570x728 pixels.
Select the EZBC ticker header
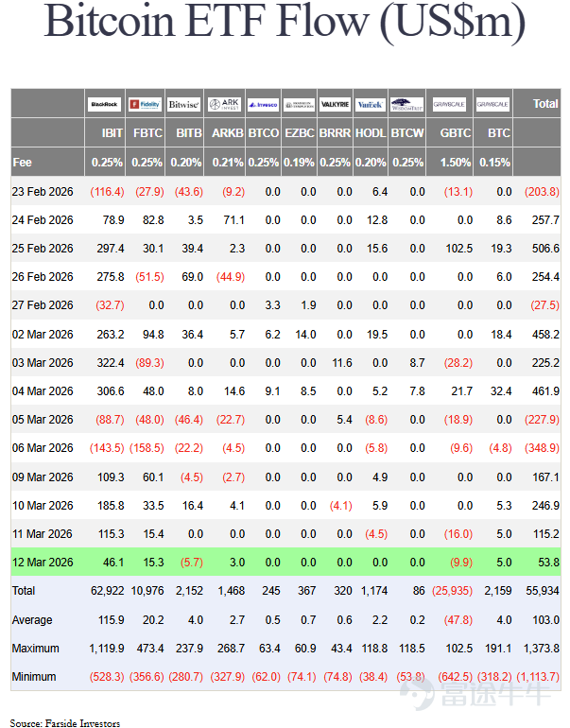(x=300, y=133)
